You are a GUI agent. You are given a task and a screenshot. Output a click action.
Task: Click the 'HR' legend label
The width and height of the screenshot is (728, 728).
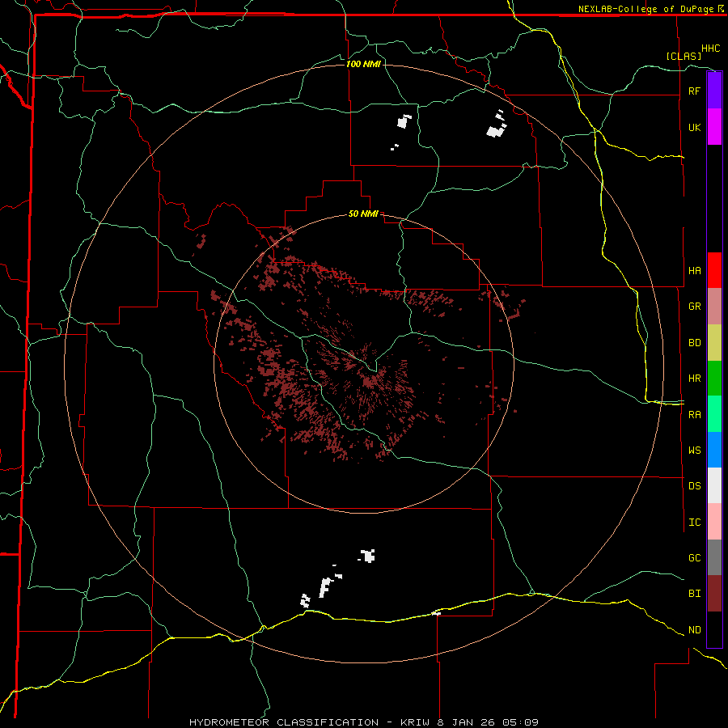coord(694,379)
